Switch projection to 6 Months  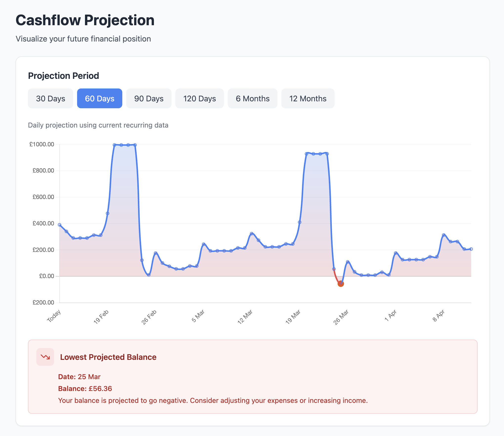252,98
